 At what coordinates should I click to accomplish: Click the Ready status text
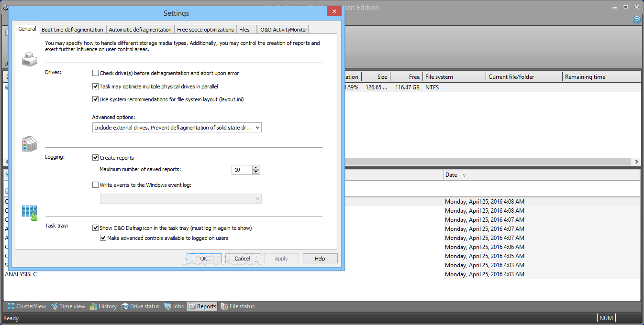[11, 318]
